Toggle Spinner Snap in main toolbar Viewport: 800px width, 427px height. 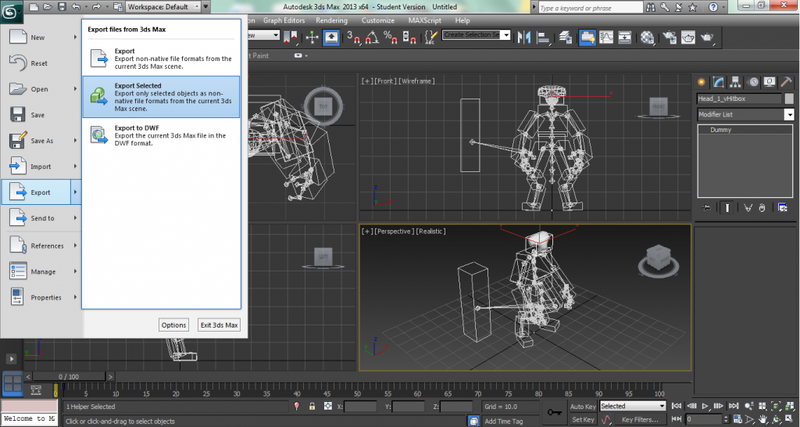(409, 37)
